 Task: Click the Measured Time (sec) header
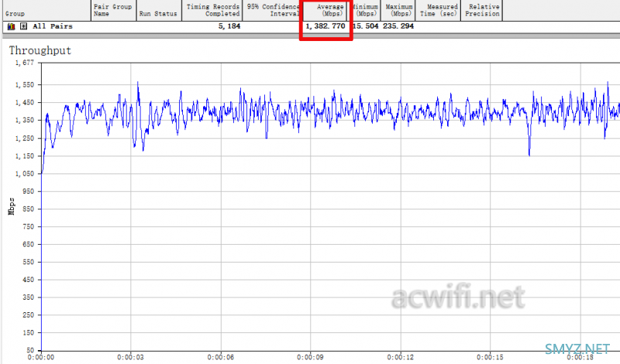pos(439,11)
